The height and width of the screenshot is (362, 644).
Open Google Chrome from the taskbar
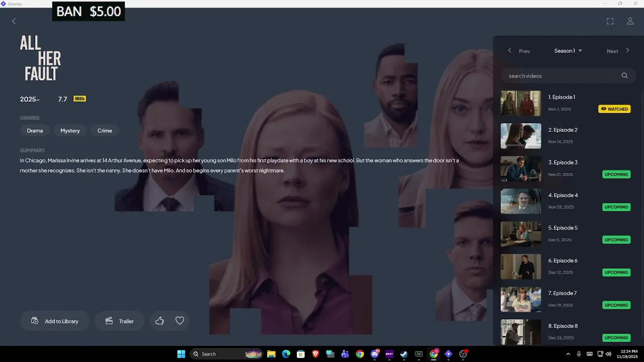coord(360,354)
